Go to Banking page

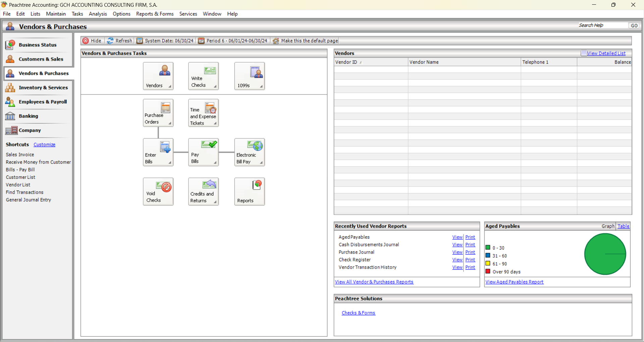coord(38,116)
